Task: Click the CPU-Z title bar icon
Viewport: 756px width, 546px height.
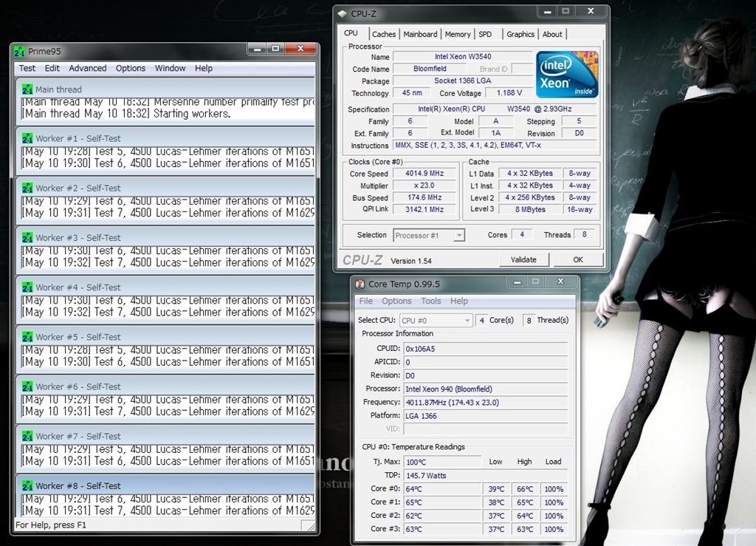Action: click(x=343, y=14)
